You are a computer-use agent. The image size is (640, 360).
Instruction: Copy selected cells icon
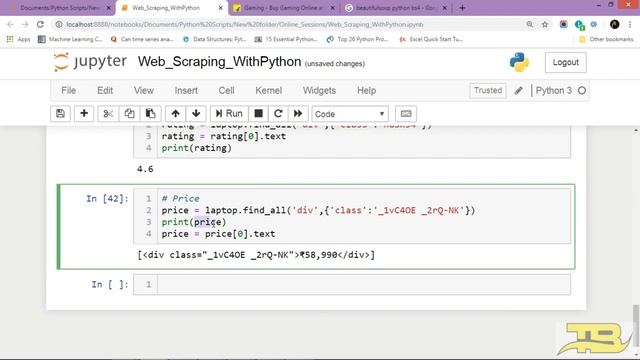[129, 113]
